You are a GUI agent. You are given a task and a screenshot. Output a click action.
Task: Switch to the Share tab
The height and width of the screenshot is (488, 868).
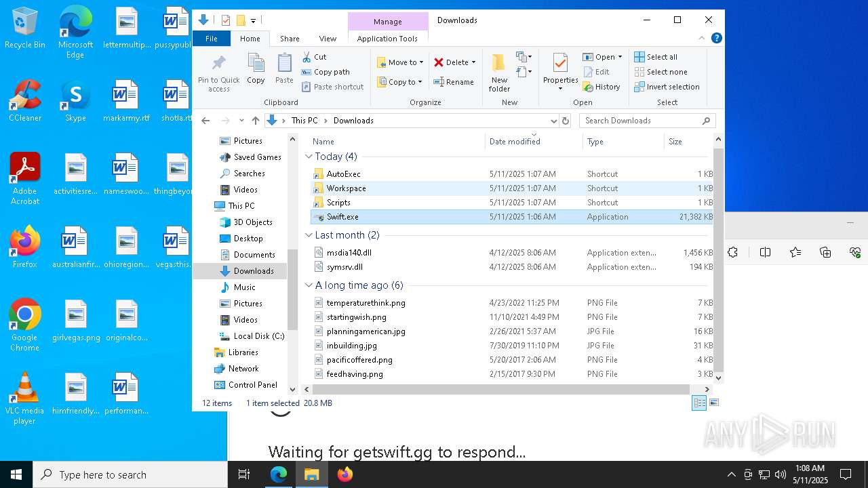coord(290,39)
